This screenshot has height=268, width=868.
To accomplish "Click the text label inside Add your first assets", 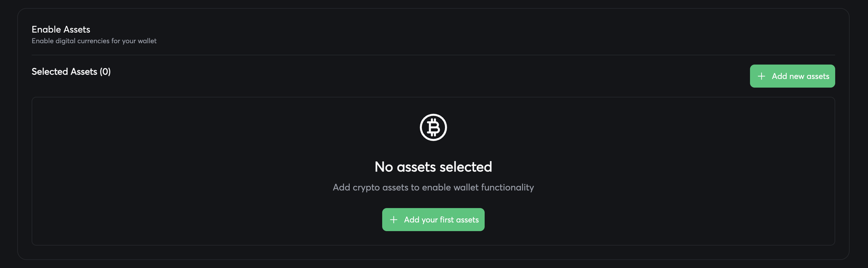I will point(441,220).
